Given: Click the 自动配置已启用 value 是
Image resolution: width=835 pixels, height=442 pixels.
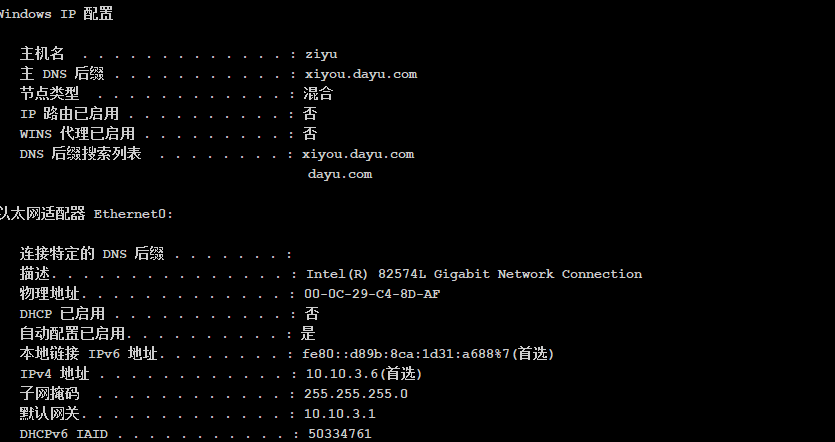Looking at the screenshot, I should tap(308, 333).
